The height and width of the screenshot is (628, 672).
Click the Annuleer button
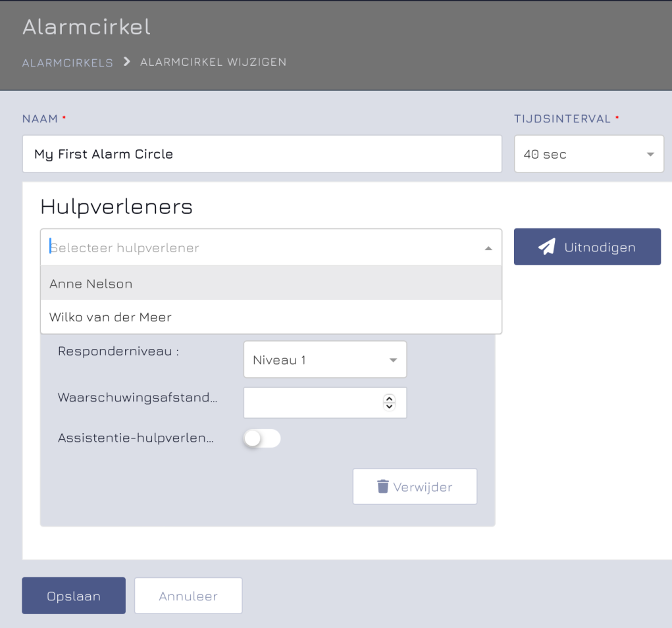click(x=188, y=596)
